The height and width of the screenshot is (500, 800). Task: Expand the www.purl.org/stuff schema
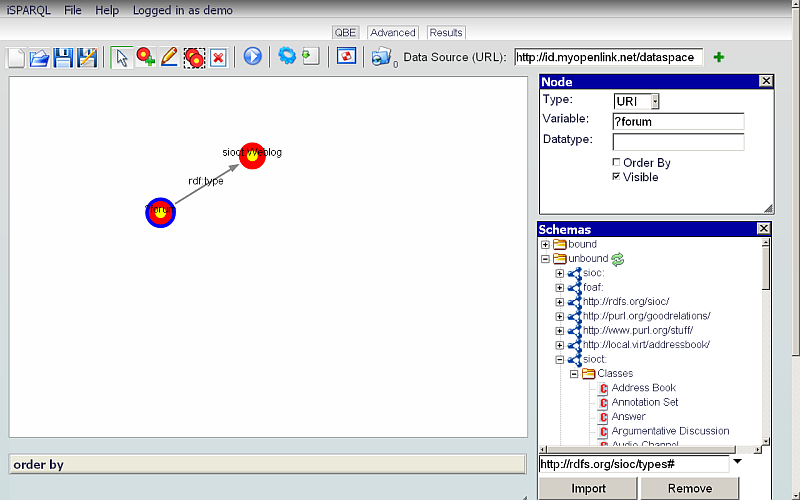(560, 331)
